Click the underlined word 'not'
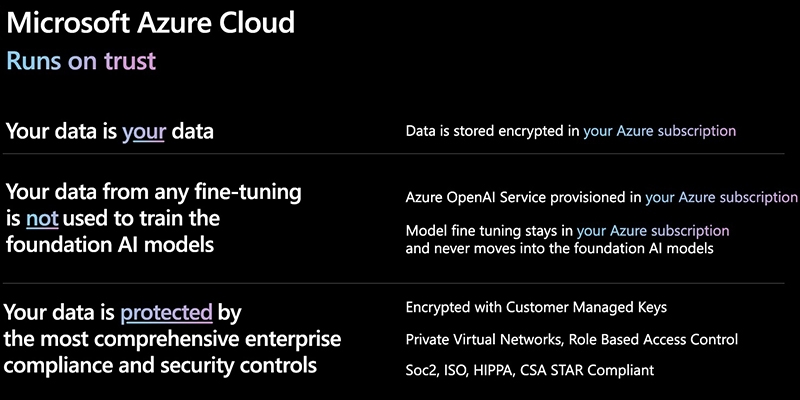 (42, 218)
